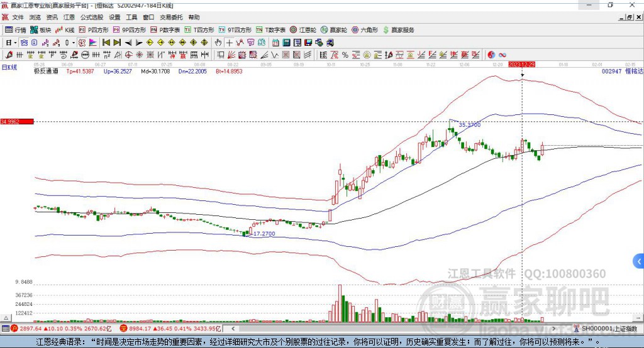Jump to last bar with skip-to-end icon
The height and width of the screenshot is (348, 644).
point(117,43)
